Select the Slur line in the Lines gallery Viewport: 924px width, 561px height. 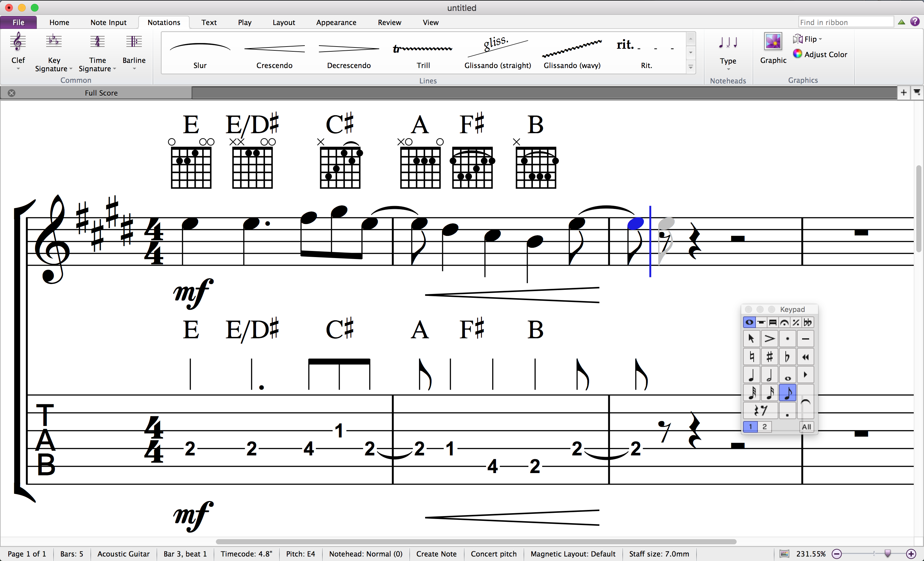pos(200,49)
